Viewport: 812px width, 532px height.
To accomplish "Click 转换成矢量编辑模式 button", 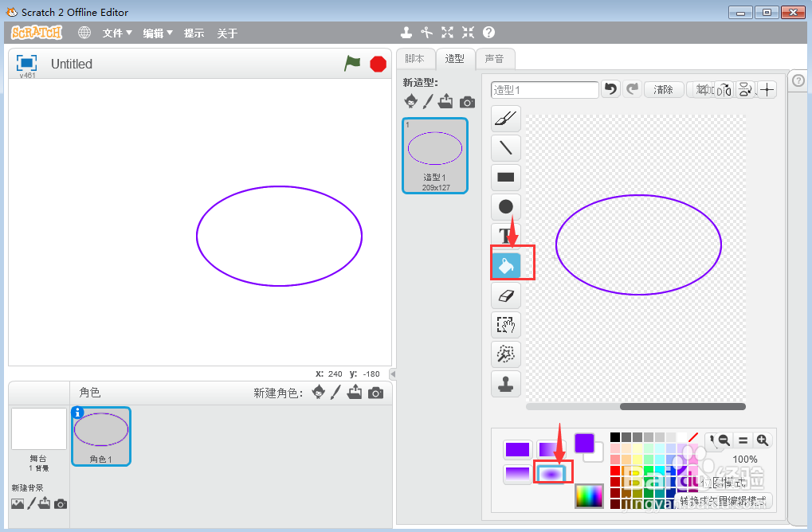I will (723, 500).
